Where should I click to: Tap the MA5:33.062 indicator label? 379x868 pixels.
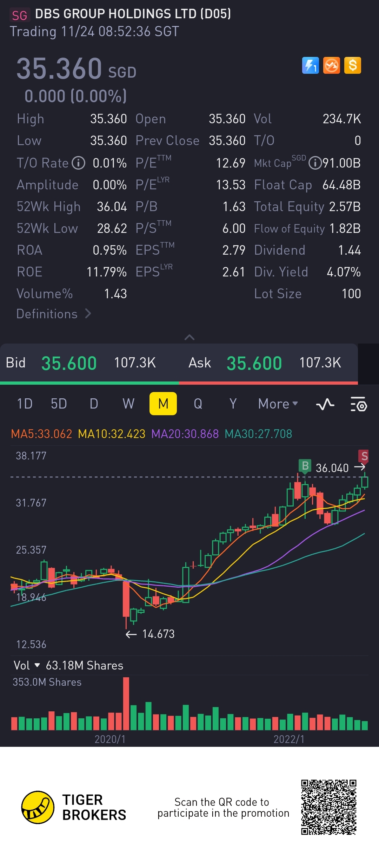[41, 434]
